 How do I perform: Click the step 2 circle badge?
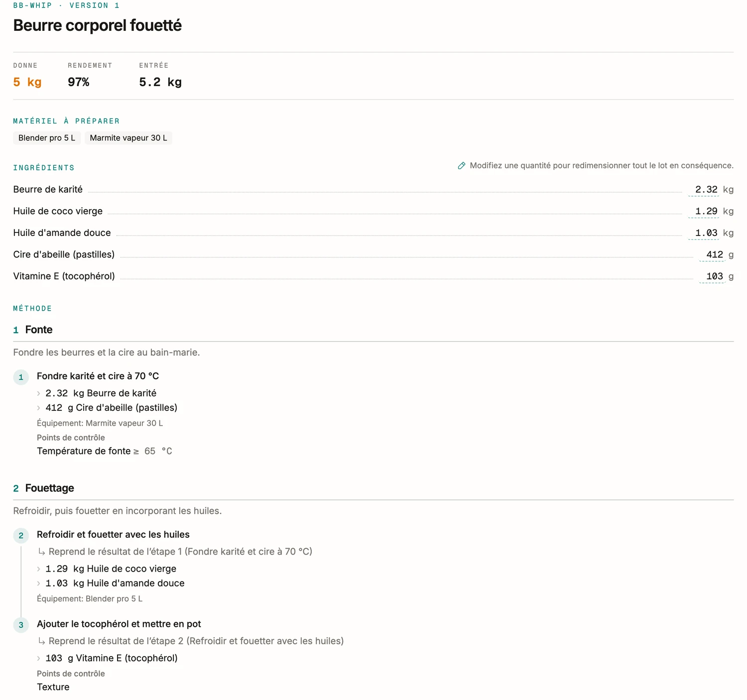point(21,535)
